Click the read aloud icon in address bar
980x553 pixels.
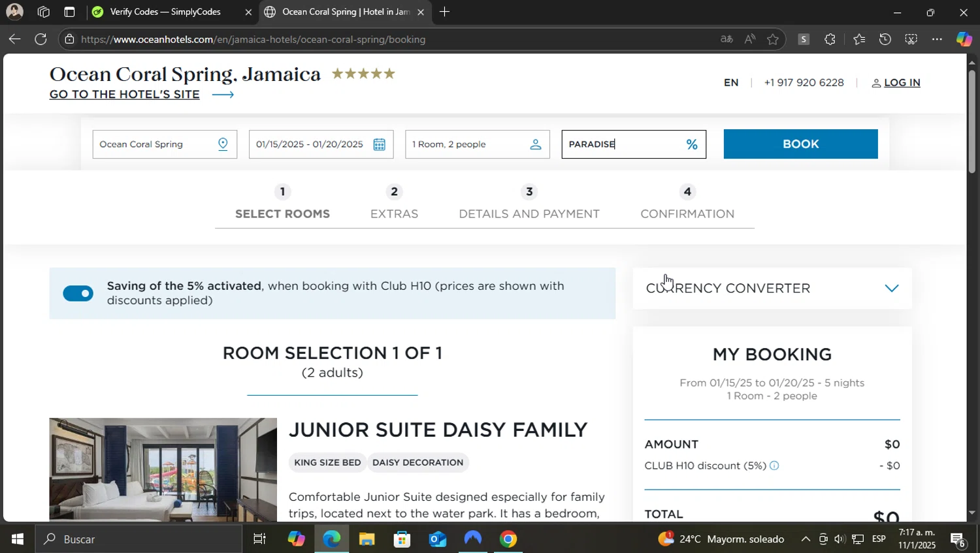click(x=749, y=39)
